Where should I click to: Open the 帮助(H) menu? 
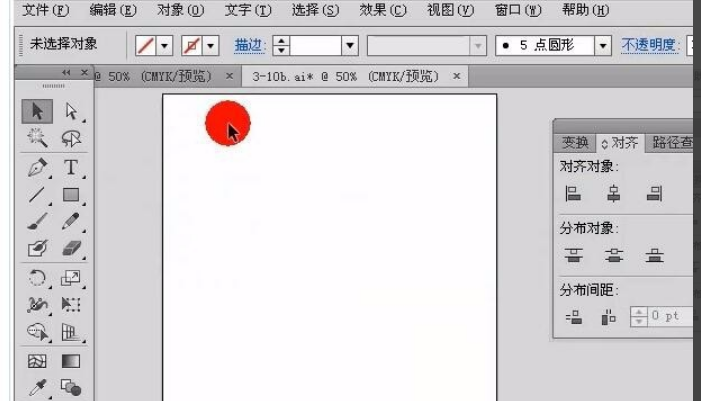pos(586,10)
